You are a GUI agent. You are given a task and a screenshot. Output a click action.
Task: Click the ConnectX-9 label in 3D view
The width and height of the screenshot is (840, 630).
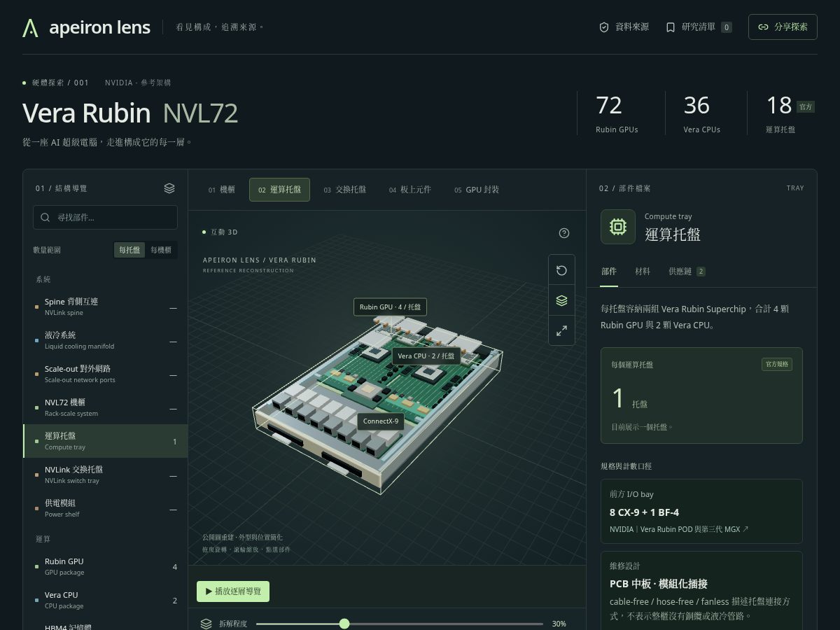click(x=381, y=421)
